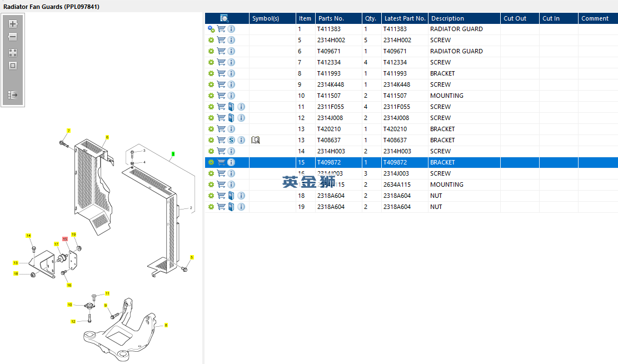
Task: Click the Comment column header
Action: point(599,18)
